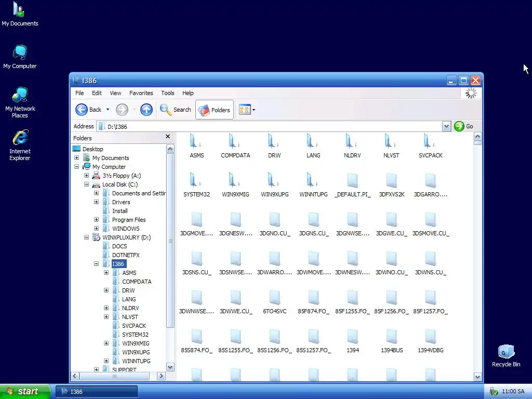Click the Safely Remove Hardware tray icon
Image resolution: width=532 pixels, height=399 pixels.
coord(494,392)
